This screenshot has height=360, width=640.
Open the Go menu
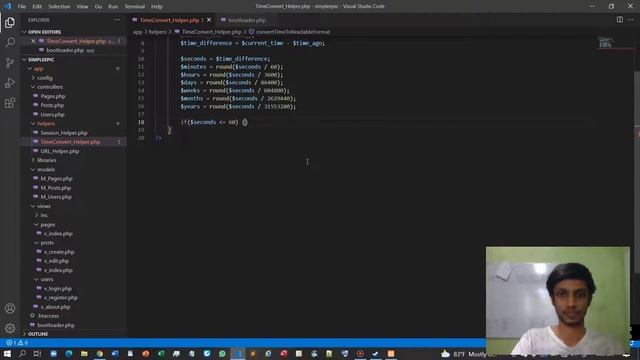click(98, 6)
